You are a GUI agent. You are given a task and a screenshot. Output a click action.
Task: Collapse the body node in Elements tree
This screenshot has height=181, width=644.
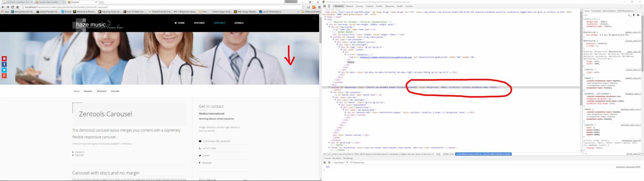[x=325, y=19]
